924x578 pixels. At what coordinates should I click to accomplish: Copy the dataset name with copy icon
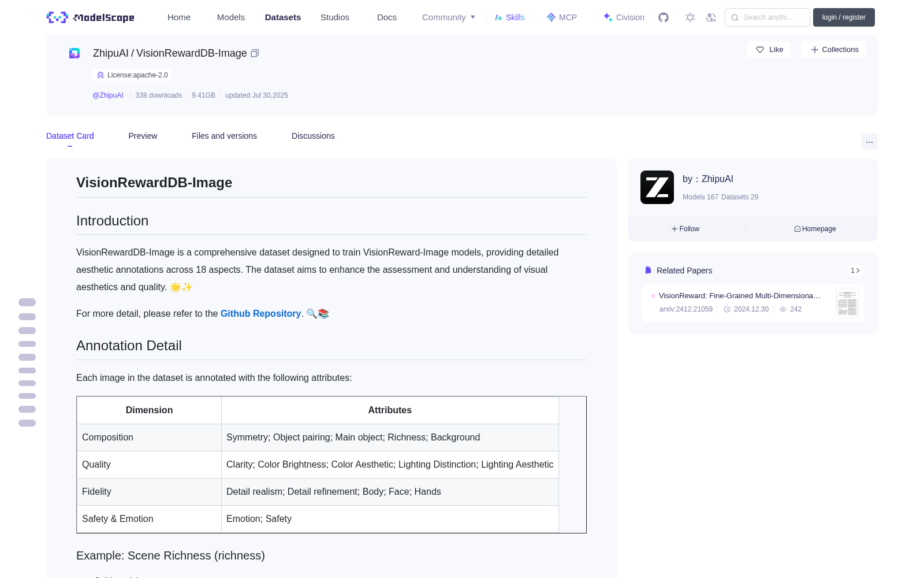coord(255,53)
